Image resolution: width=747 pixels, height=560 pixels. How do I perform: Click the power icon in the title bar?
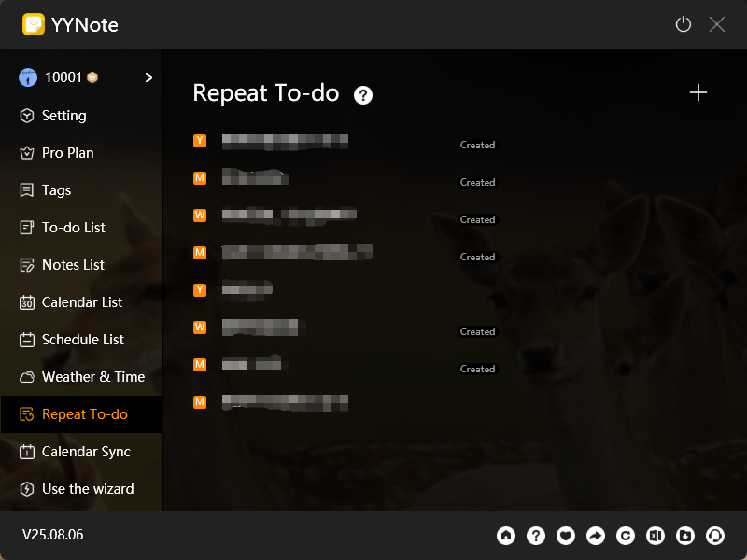[x=683, y=24]
